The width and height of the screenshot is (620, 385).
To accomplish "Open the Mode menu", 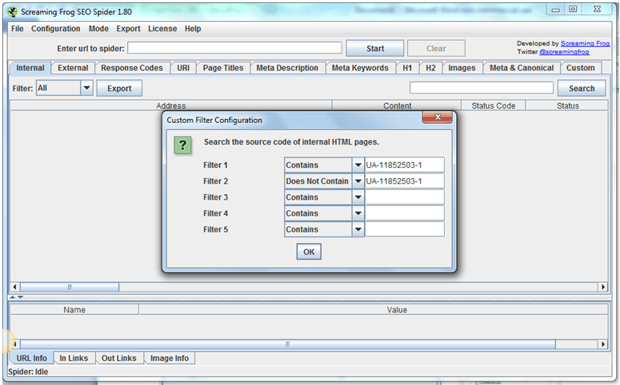I will (98, 29).
